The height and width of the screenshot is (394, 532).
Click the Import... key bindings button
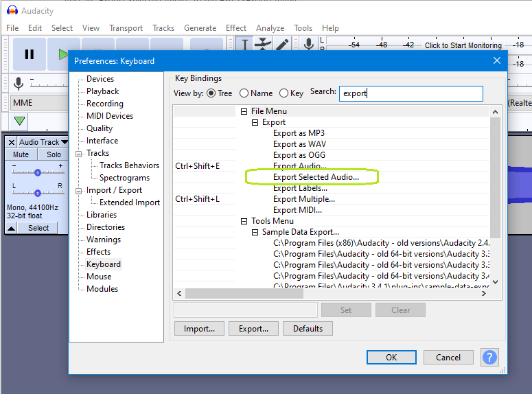199,329
